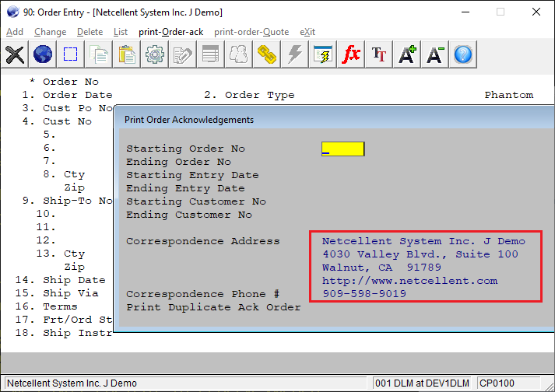
Task: Click status bar text 001 DLM at DEV1DLM
Action: tap(422, 383)
